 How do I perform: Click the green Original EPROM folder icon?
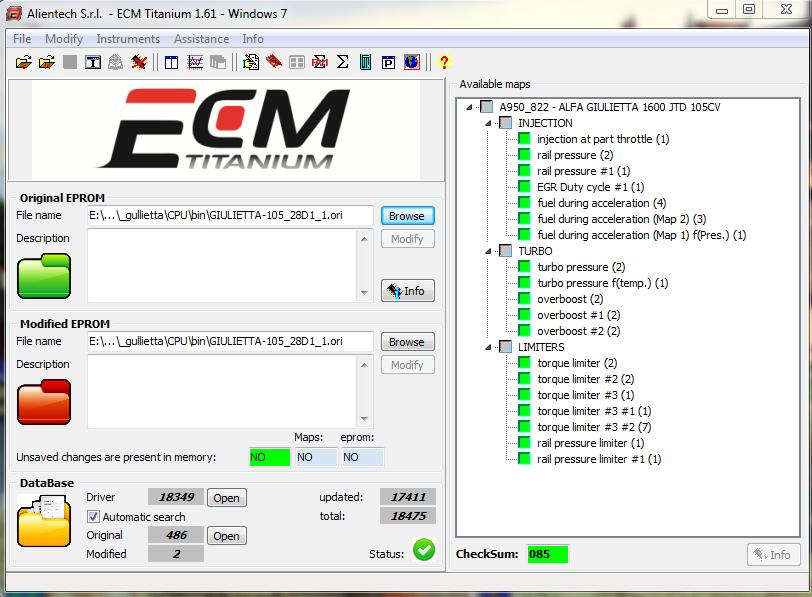(44, 276)
